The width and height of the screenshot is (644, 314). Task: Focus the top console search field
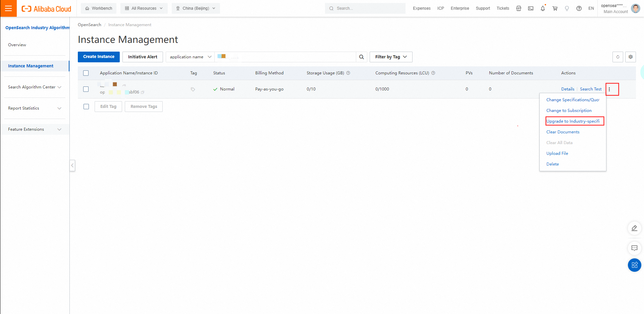pos(365,8)
